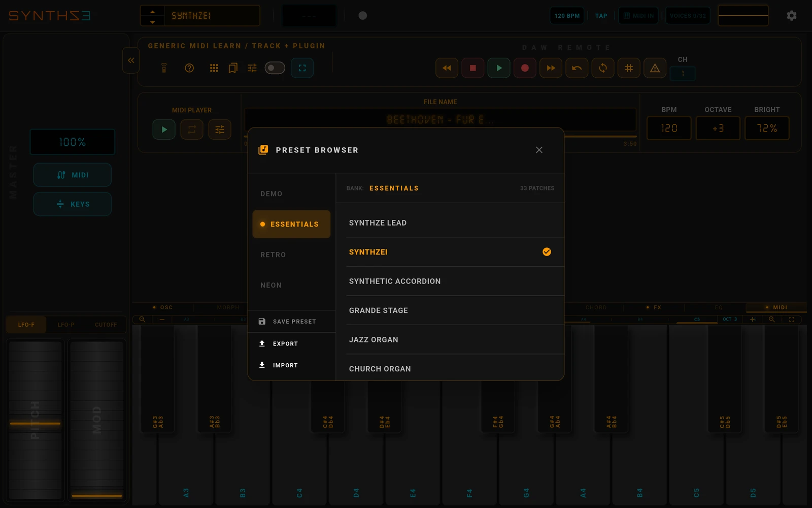Start DAW remote playback
Viewport: 812px width, 508px height.
tap(499, 68)
